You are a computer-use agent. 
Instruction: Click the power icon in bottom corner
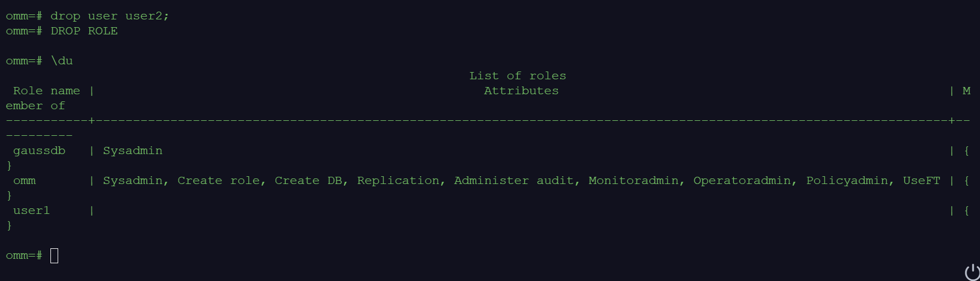point(972,272)
